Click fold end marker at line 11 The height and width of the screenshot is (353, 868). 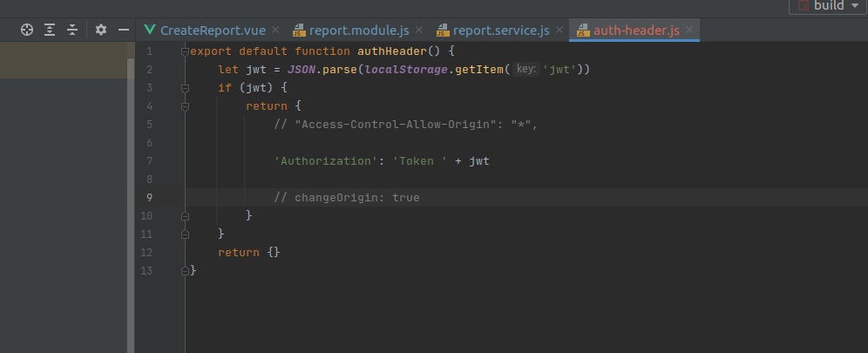pyautogui.click(x=185, y=234)
